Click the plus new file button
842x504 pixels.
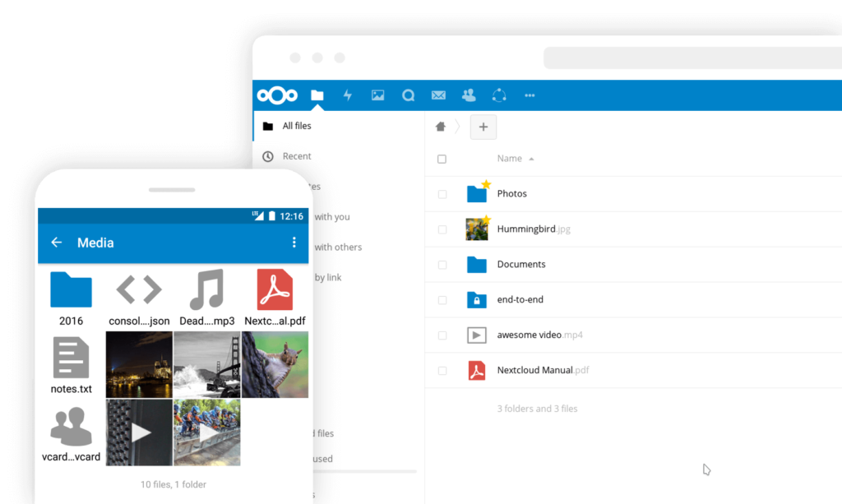[x=483, y=127]
